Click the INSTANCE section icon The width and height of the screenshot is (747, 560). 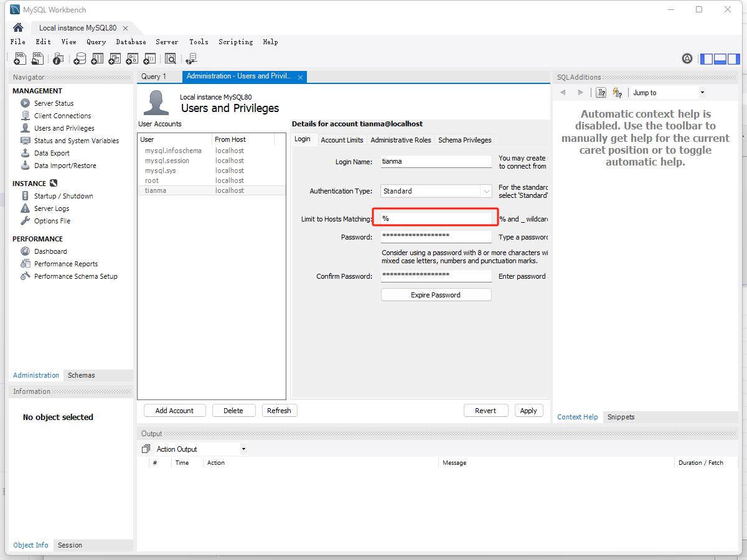(x=54, y=184)
